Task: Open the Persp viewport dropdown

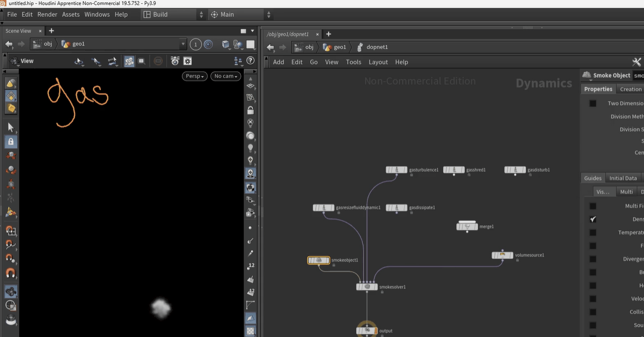Action: pos(195,76)
